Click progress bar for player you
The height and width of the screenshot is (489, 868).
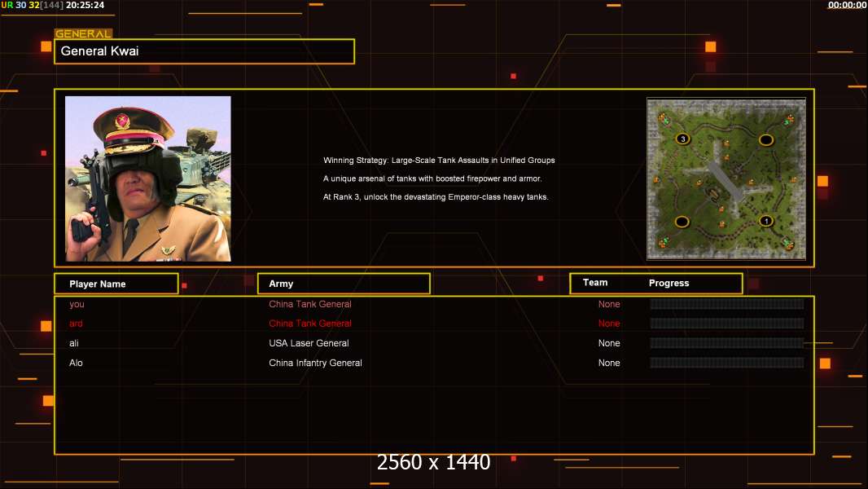tap(727, 303)
